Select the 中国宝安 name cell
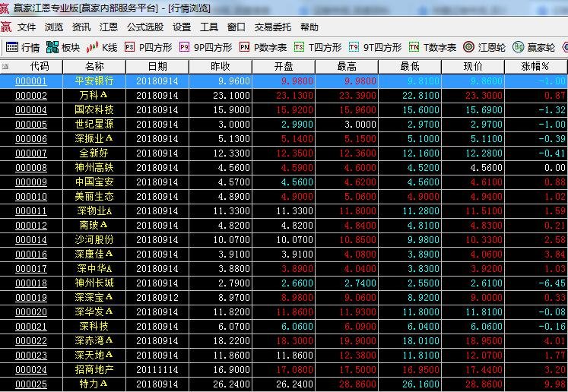This screenshot has height=392, width=568. click(94, 182)
